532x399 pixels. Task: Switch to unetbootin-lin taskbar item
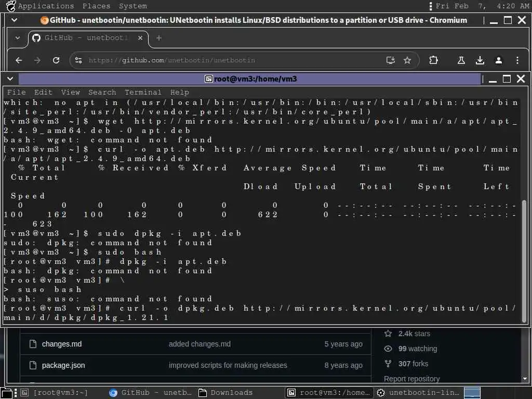click(x=418, y=393)
